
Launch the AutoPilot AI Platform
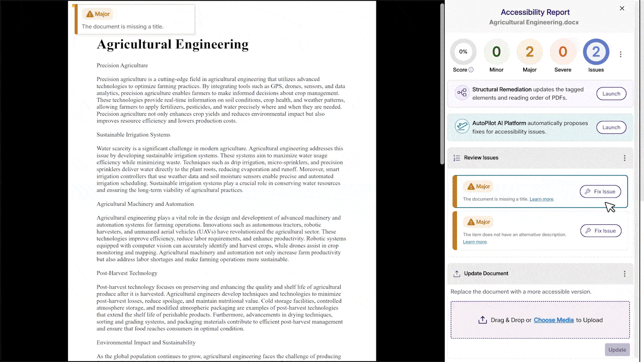click(x=611, y=127)
